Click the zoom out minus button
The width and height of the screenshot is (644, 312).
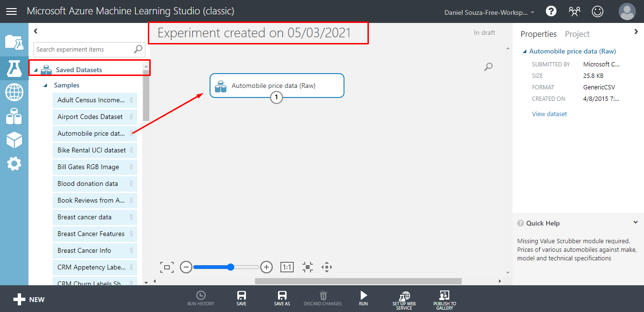(x=186, y=267)
